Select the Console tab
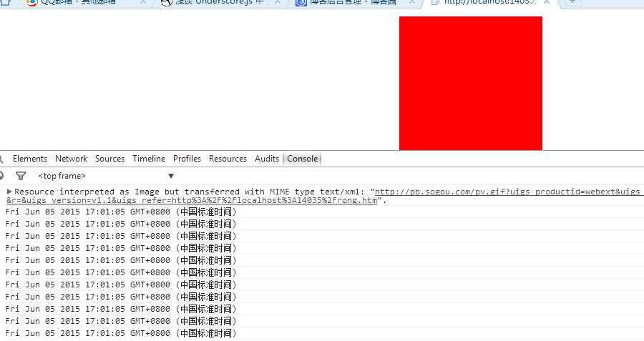This screenshot has width=644, height=341. [x=302, y=159]
